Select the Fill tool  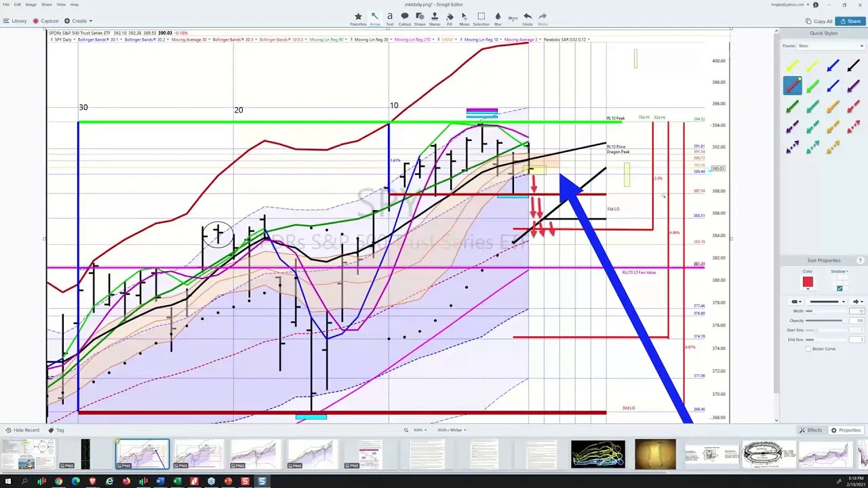click(450, 18)
